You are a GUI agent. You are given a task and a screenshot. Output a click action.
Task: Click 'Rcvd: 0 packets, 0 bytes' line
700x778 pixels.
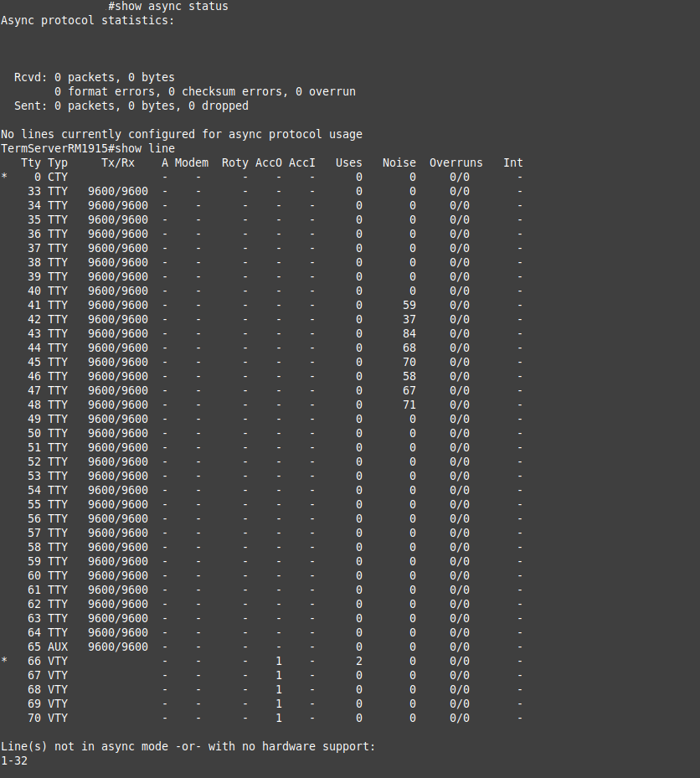(95, 78)
